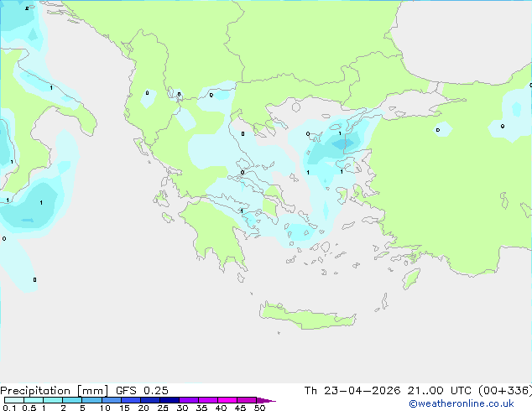The image size is (532, 411).
Task: Click the 2–5 mm legend swatch
Action: point(72,400)
